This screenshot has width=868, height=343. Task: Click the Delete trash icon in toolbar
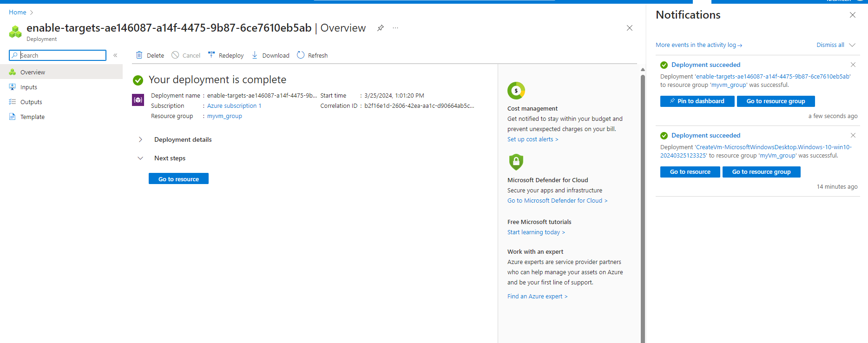point(139,55)
